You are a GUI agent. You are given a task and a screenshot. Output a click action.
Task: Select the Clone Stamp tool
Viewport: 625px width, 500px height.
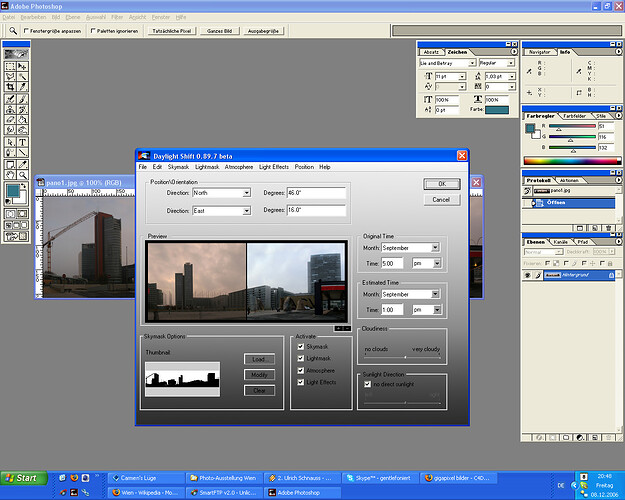(10, 109)
